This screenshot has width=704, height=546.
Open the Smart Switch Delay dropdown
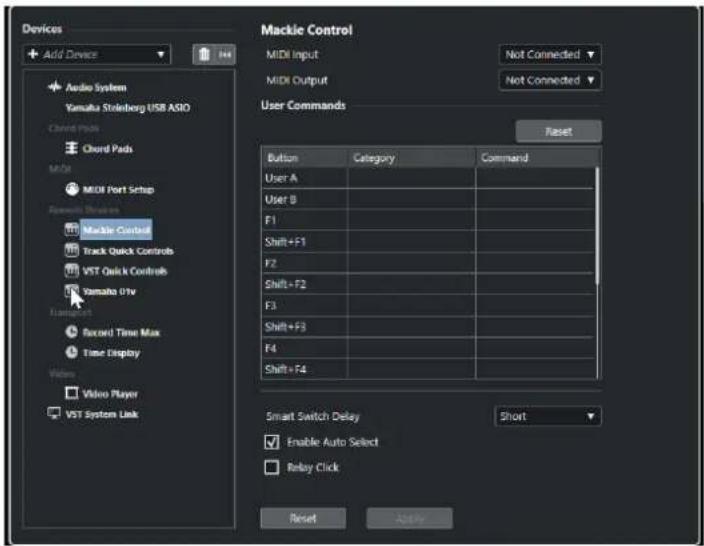coord(548,416)
